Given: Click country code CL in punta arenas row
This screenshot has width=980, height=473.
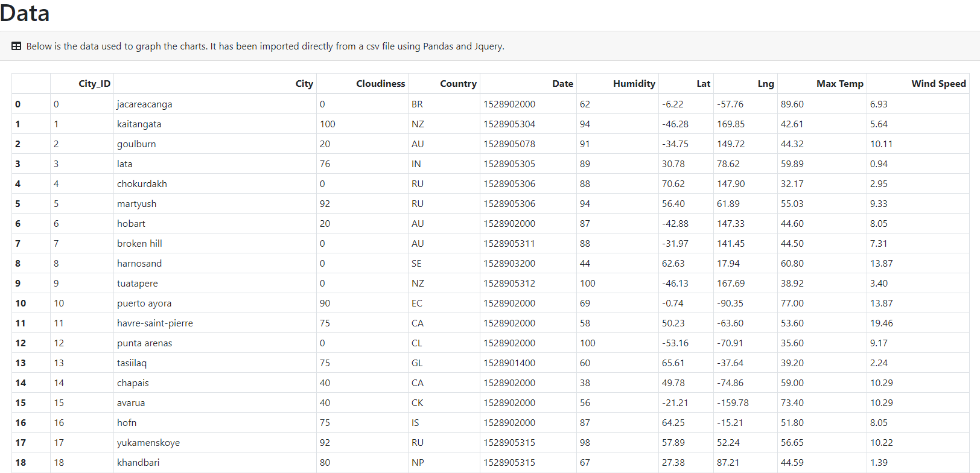Looking at the screenshot, I should [416, 343].
